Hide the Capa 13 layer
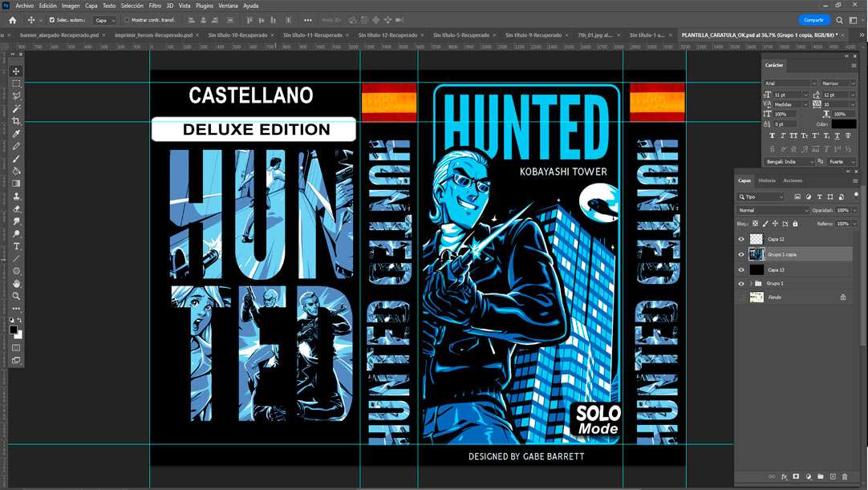 742,269
